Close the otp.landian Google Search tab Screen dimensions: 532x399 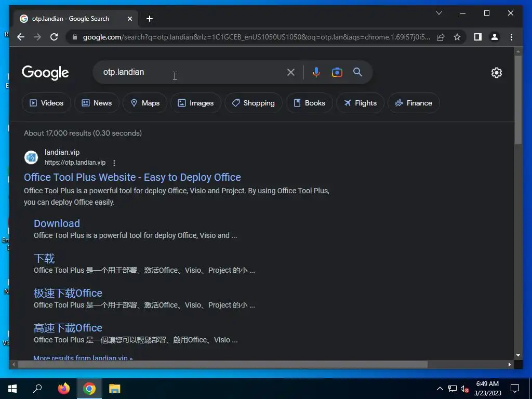coord(129,19)
